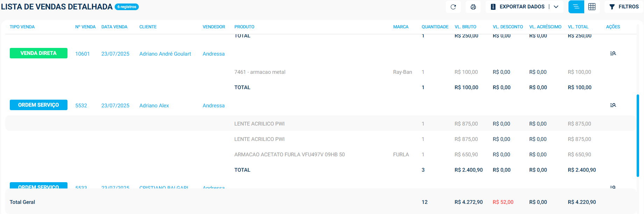Image resolution: width=644 pixels, height=214 pixels.
Task: Sort by Vl. Total column header
Action: [x=578, y=27]
